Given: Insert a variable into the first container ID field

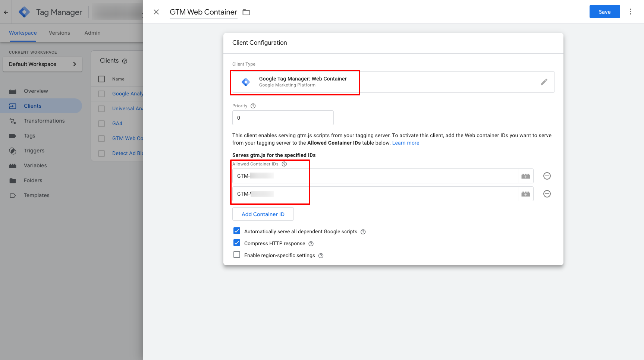Looking at the screenshot, I should tap(525, 176).
